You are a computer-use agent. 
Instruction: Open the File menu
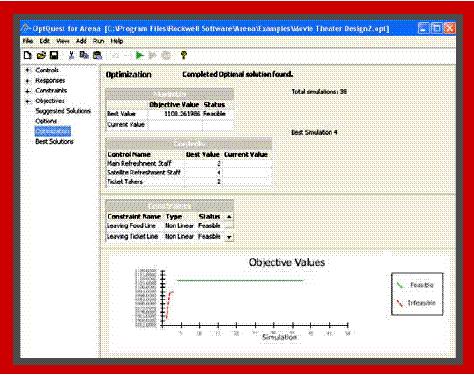[x=28, y=41]
